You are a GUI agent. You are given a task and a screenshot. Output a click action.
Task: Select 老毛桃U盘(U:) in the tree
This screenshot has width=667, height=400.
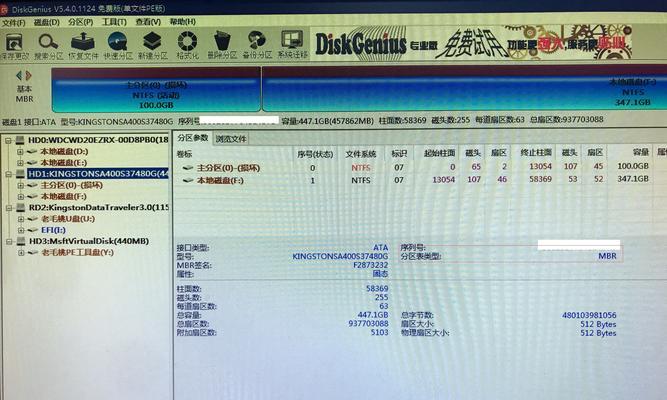pos(68,219)
